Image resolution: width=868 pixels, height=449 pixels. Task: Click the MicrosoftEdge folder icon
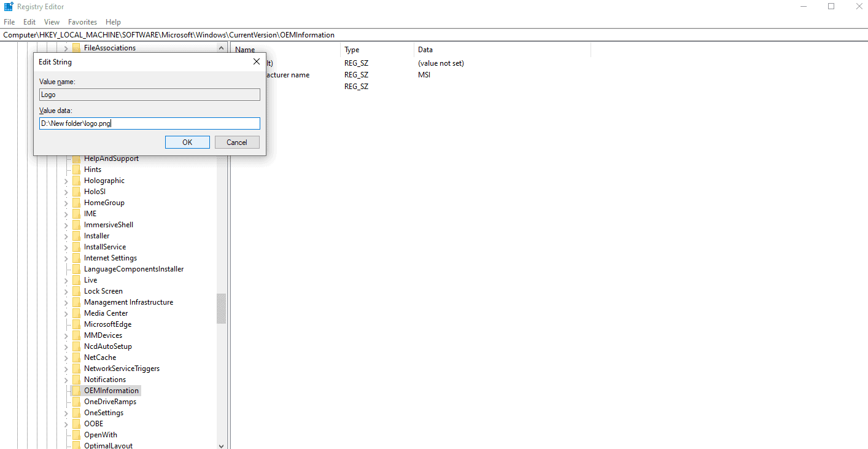pos(76,324)
